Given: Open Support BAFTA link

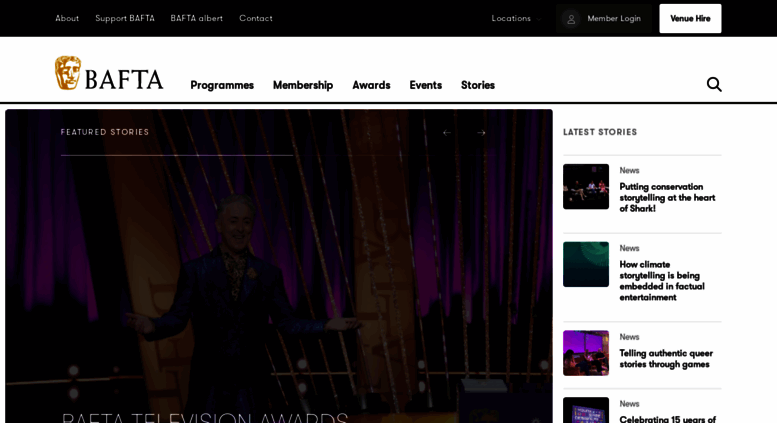Looking at the screenshot, I should point(125,18).
